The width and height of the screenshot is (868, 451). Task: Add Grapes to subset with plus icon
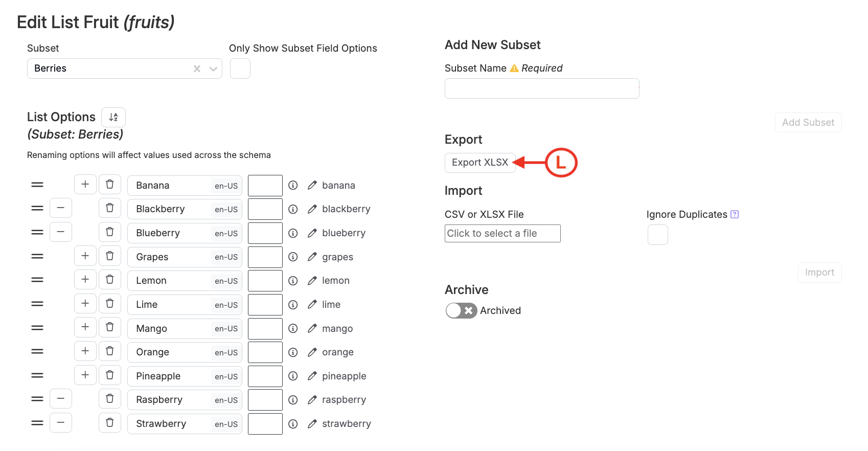[85, 256]
